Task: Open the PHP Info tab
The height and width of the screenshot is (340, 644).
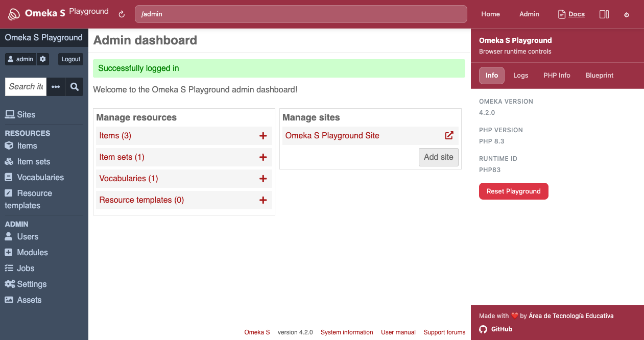Action: point(557,75)
